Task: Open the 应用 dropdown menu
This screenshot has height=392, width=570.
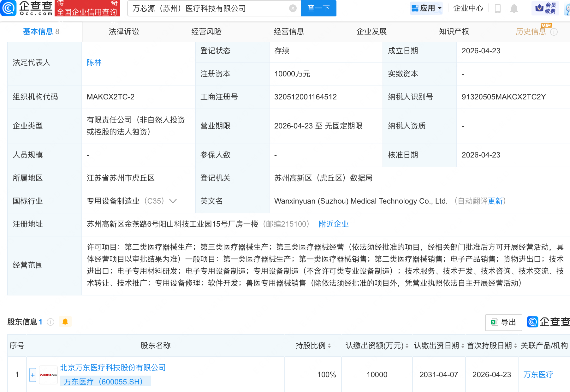Action: point(426,8)
